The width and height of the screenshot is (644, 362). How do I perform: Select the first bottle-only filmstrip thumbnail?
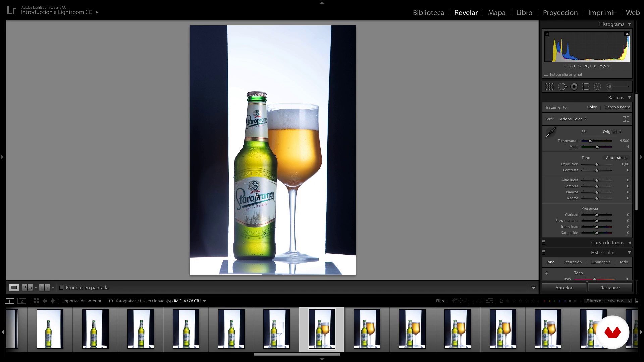[50, 329]
